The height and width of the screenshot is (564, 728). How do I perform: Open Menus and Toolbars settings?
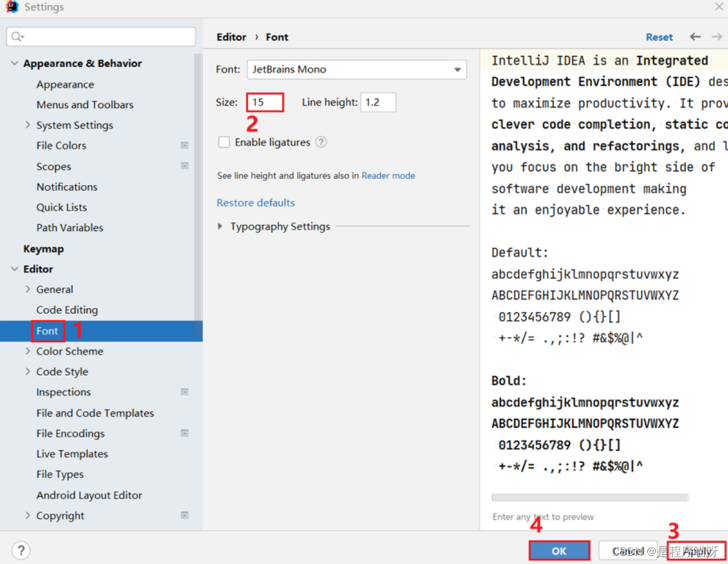point(85,105)
